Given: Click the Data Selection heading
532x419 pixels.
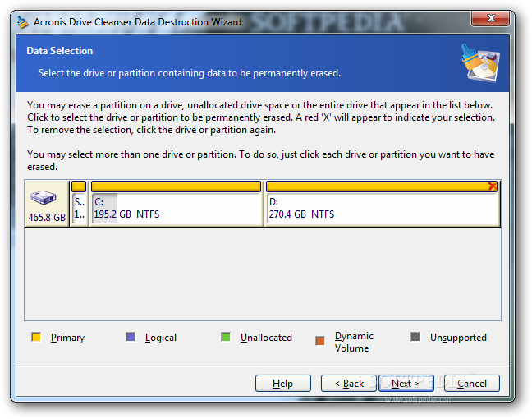Looking at the screenshot, I should (60, 51).
